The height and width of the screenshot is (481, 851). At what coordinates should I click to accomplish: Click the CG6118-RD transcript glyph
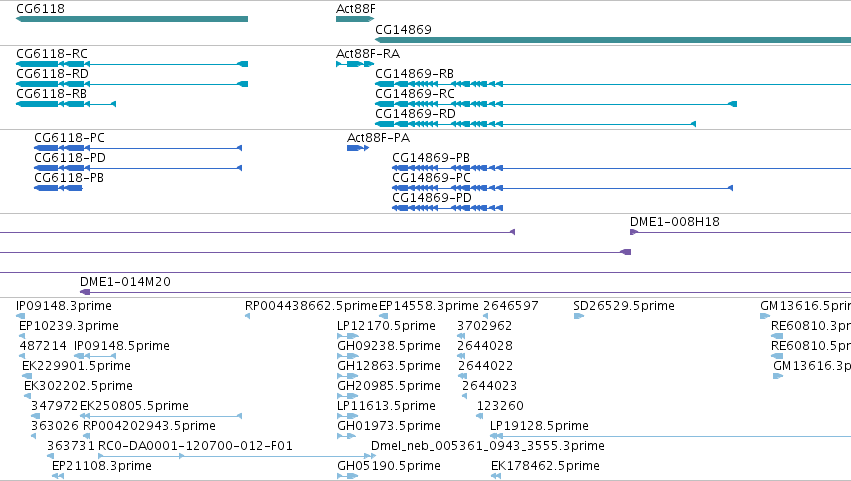click(132, 84)
